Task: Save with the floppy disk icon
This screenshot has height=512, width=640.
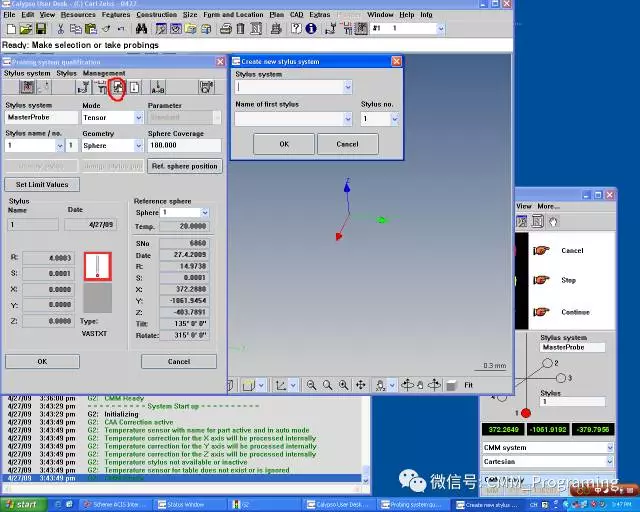Action: pyautogui.click(x=41, y=29)
